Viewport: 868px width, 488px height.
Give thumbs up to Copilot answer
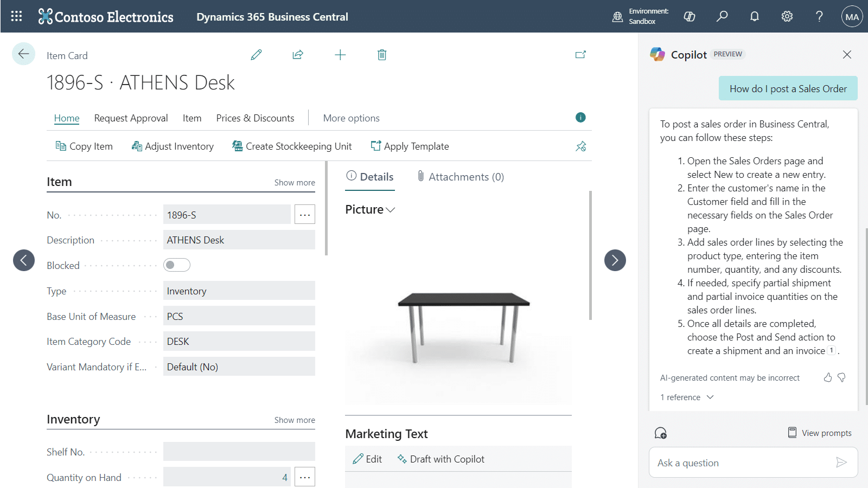[x=828, y=377]
